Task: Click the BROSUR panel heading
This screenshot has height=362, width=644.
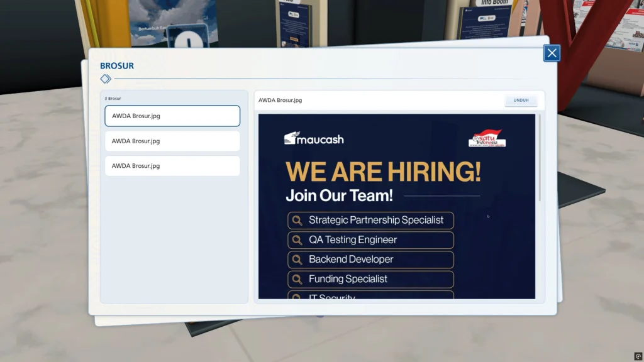Action: pos(117,66)
